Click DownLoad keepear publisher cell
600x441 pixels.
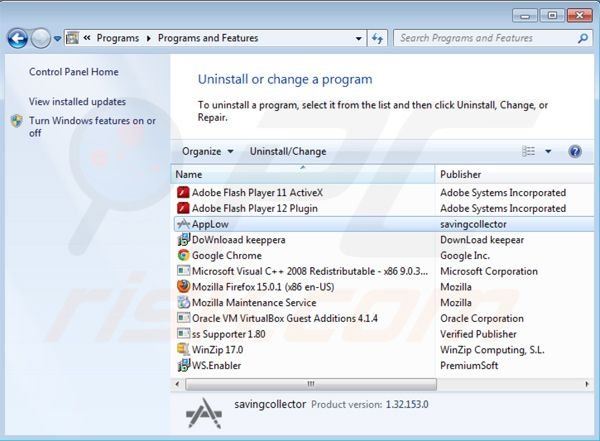click(482, 240)
